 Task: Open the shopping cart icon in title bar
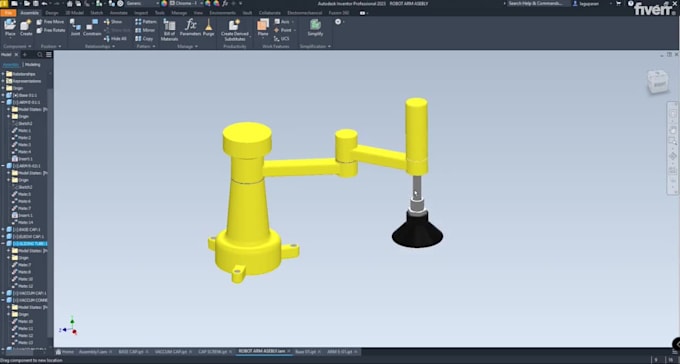click(618, 3)
